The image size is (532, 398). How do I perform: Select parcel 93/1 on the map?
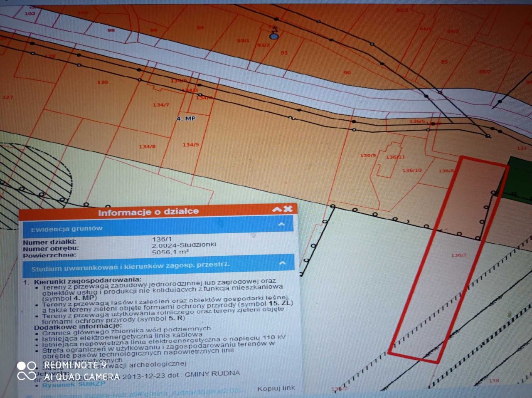(243, 41)
